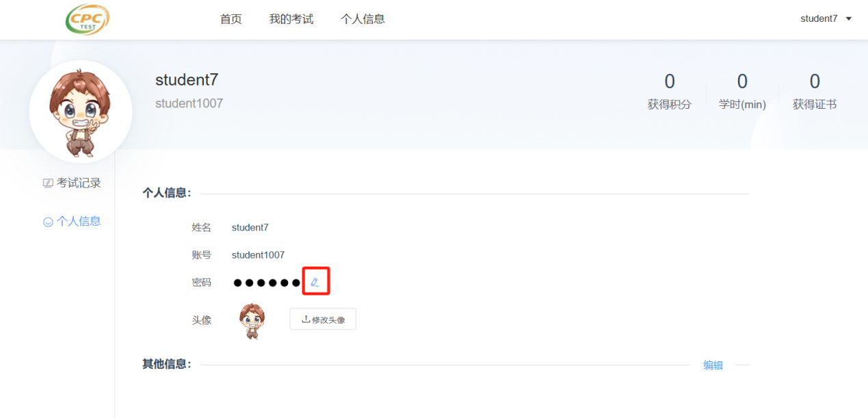Click the 获得证书 counter
Image resolution: width=868 pixels, height=418 pixels.
click(x=815, y=92)
